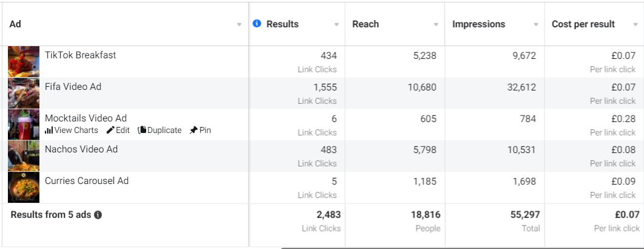644x249 pixels.
Task: Duplicate the Mocktails Video Ad
Action: coord(159,131)
